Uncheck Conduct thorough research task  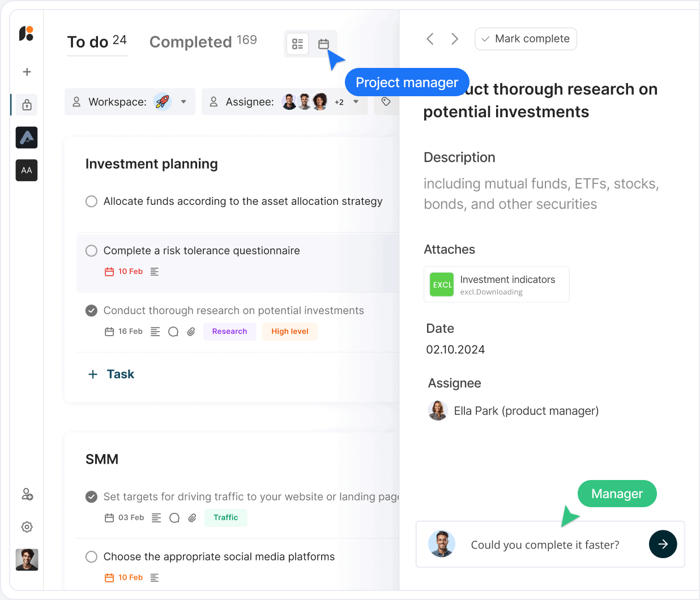(91, 310)
